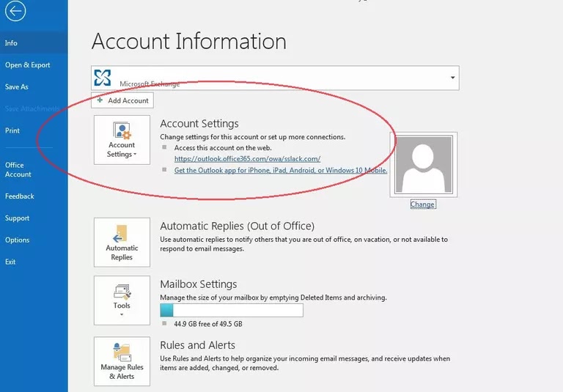563x392 pixels.
Task: Click the profile picture placeholder
Action: 423,164
